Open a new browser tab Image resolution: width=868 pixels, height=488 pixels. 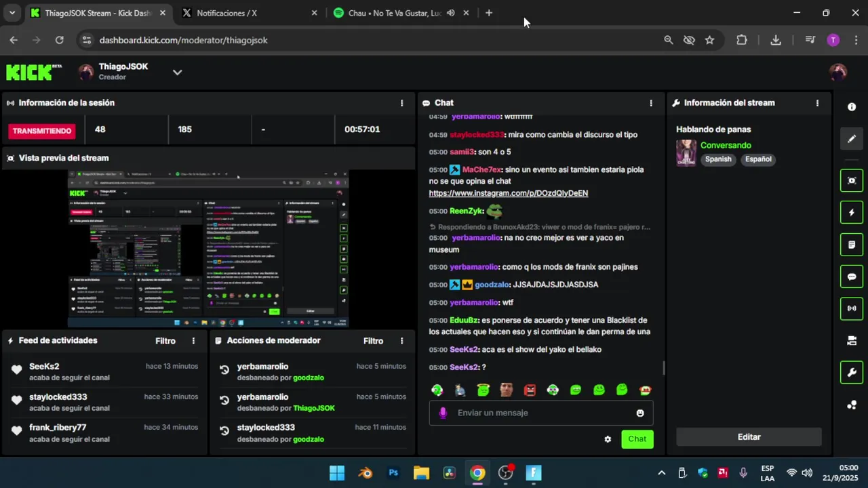(x=489, y=13)
